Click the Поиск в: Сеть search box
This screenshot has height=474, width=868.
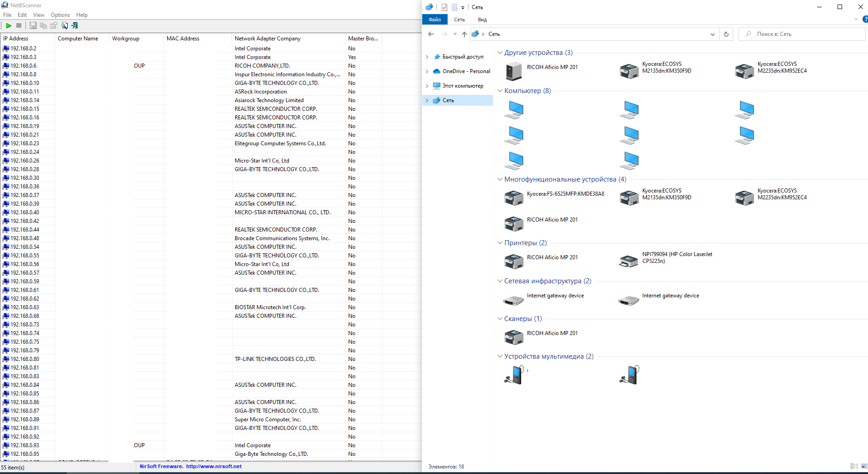802,34
